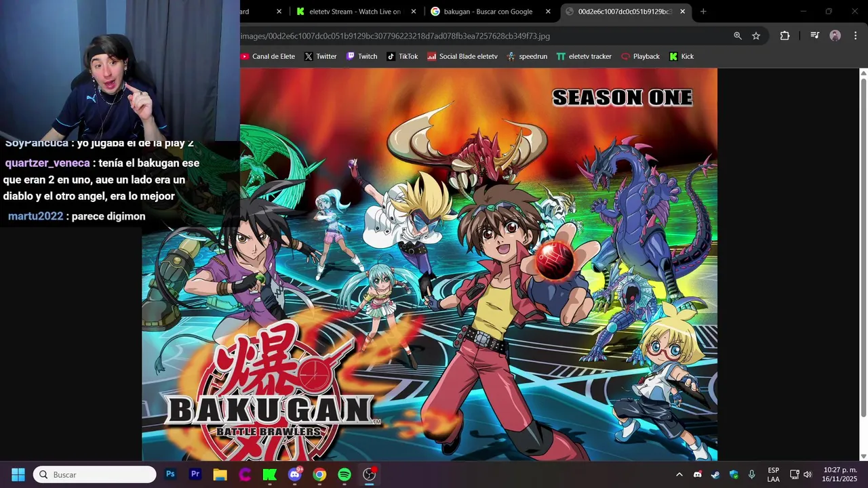Image resolution: width=868 pixels, height=488 pixels.
Task: Open the Social Blade eletetv bookmark
Action: pyautogui.click(x=462, y=56)
